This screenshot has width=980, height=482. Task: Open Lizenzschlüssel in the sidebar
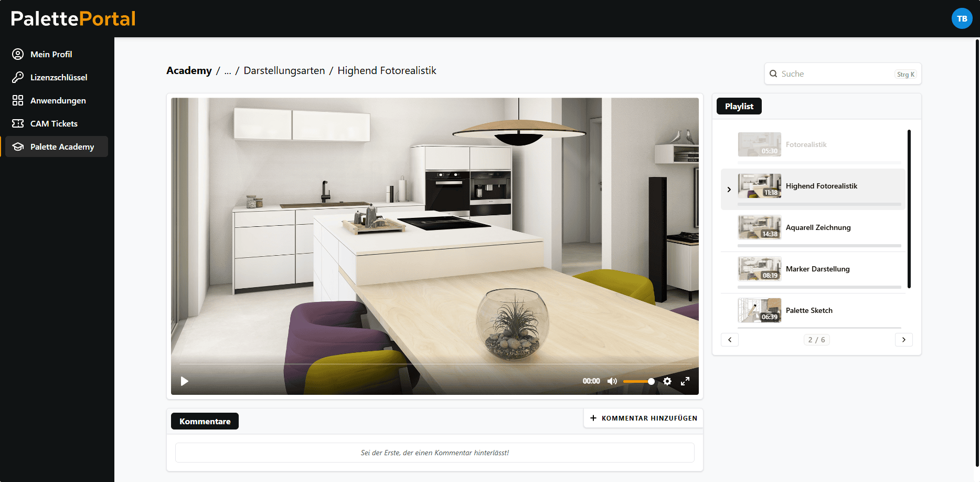tap(58, 77)
